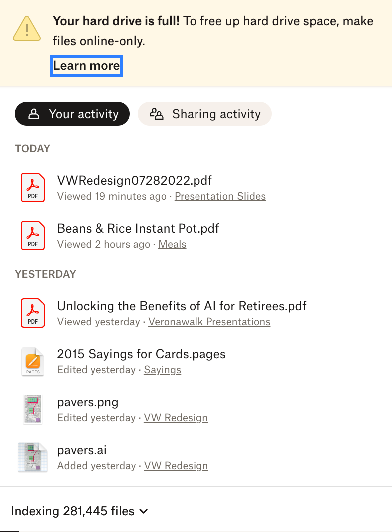Open the Meals folder link
392x532 pixels.
pos(172,245)
